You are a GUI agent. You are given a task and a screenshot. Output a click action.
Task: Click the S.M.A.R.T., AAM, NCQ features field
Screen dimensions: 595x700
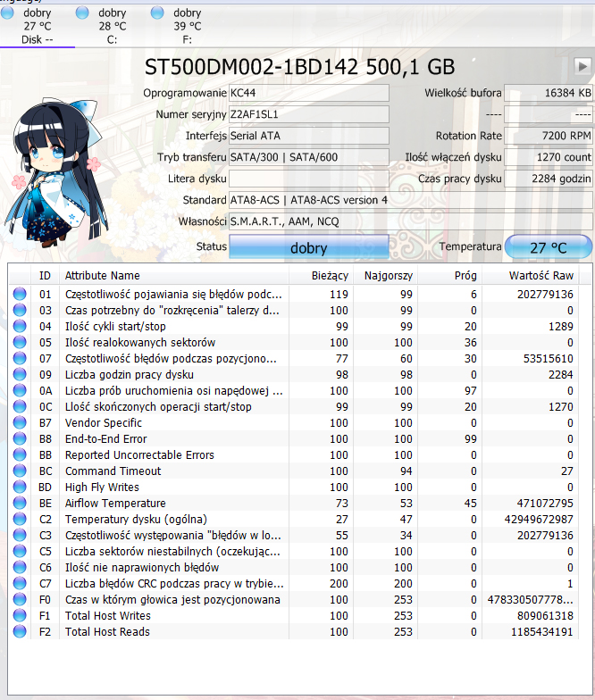411,221
